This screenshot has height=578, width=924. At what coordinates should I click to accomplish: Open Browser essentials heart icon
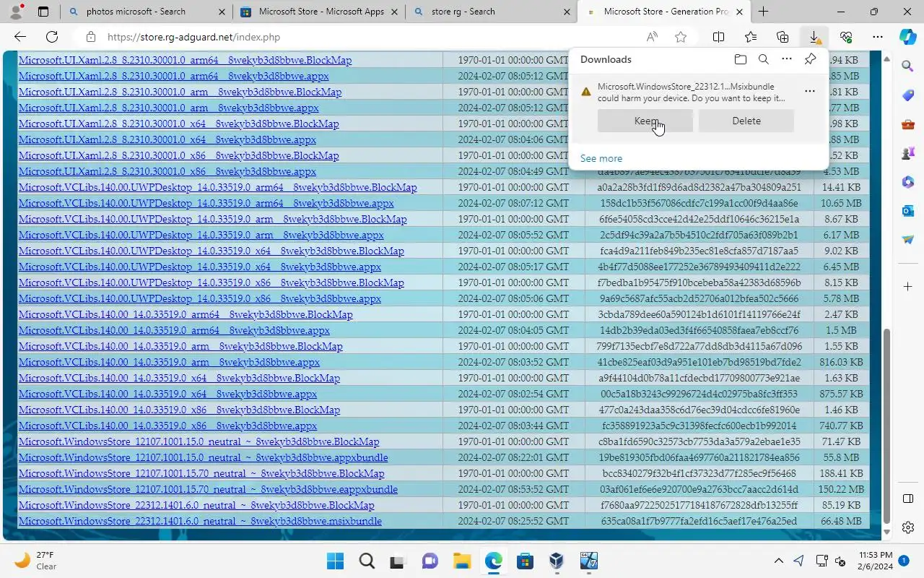pos(846,37)
